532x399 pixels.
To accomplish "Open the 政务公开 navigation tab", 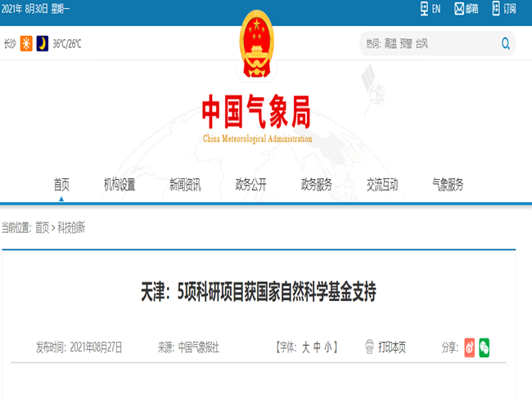I will pos(250,185).
